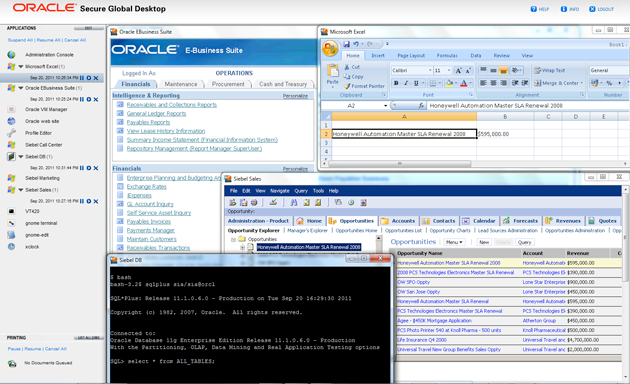Launch the Profile Editor wrench icon
Screen dimensions: 630x384
(x=11, y=133)
